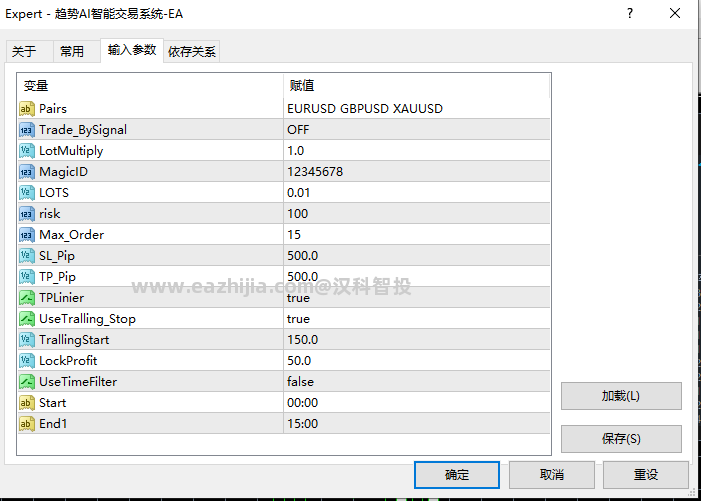Click the integer icon beside Trade_BySignal
701x501 pixels.
coord(27,130)
